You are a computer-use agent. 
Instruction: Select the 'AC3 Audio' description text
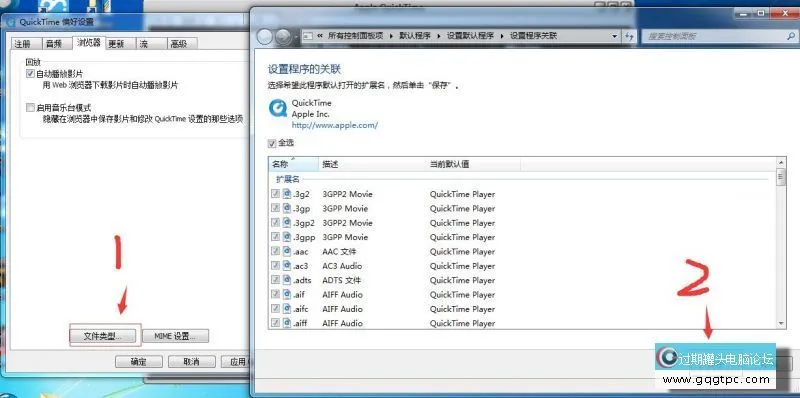point(342,266)
